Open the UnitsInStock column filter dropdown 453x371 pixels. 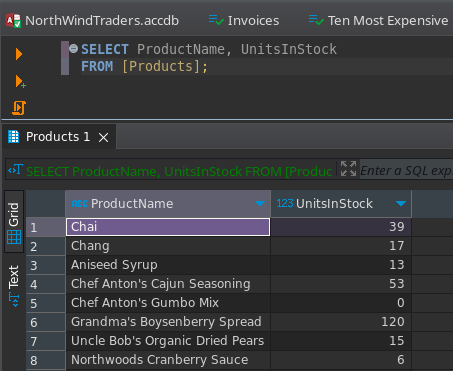401,203
